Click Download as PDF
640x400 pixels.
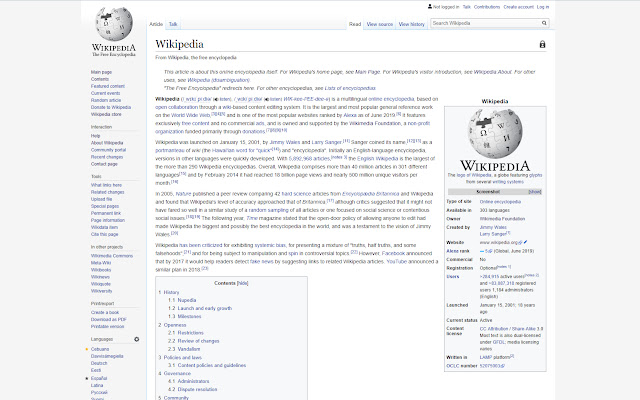[x=109, y=319]
